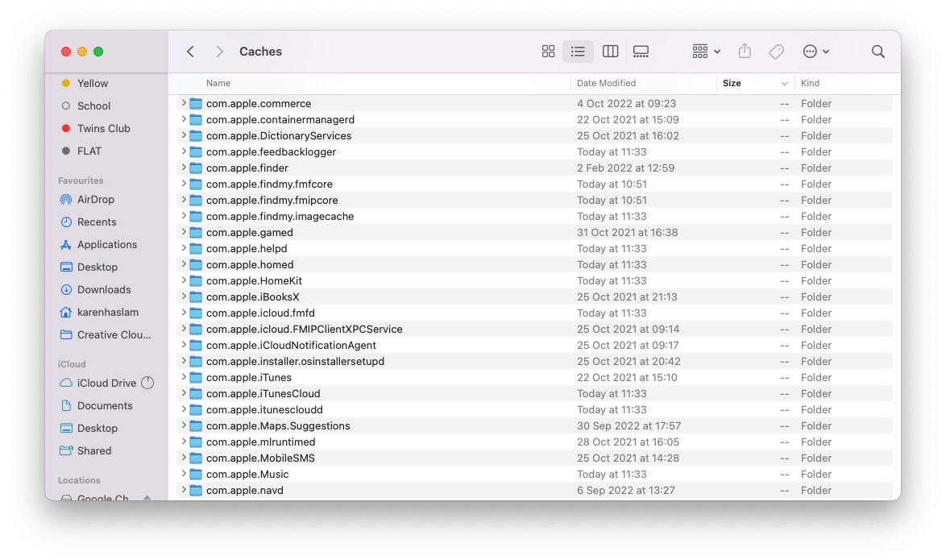Toggle sort direction arrow in Size header
This screenshot has height=560, width=946.
pos(784,84)
